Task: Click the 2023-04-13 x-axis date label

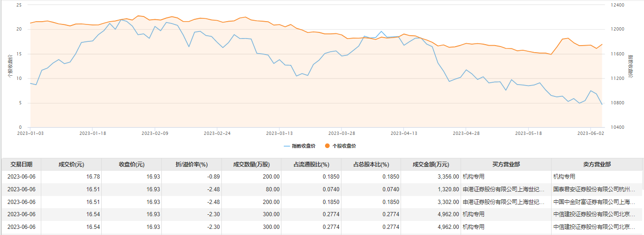Action: (404, 133)
